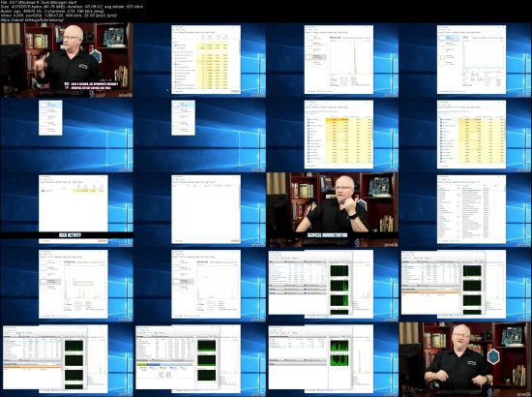
Task: Open the thumbnail showing the long services list
Action: 465,209
